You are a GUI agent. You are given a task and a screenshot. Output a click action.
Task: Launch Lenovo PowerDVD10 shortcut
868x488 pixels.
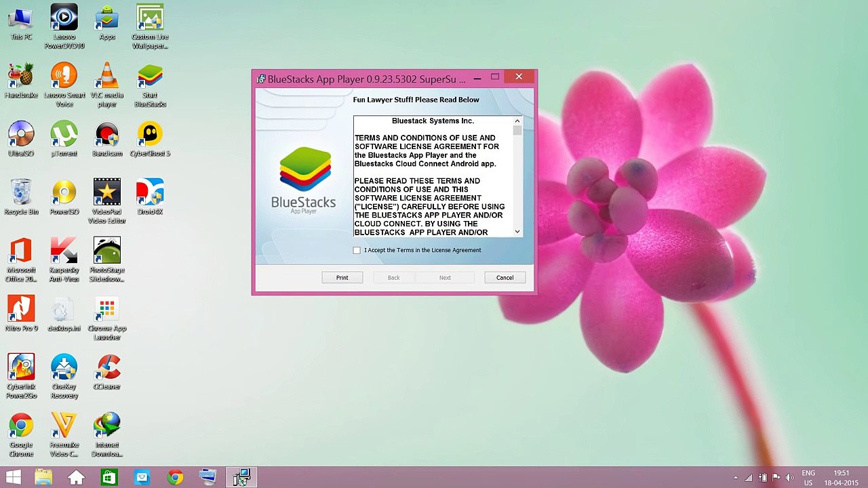pyautogui.click(x=64, y=27)
